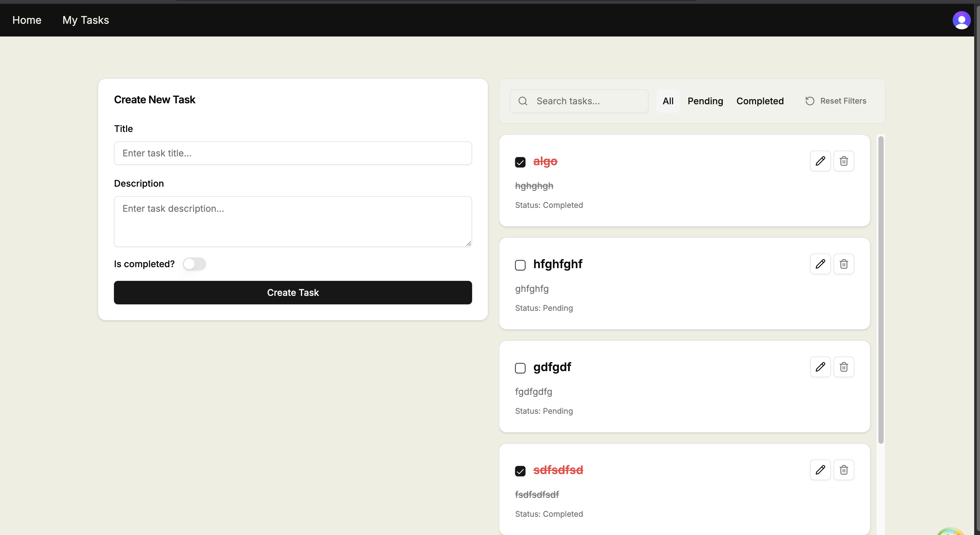Show only Completed tasks
Screen dimensions: 980x535
tap(760, 101)
